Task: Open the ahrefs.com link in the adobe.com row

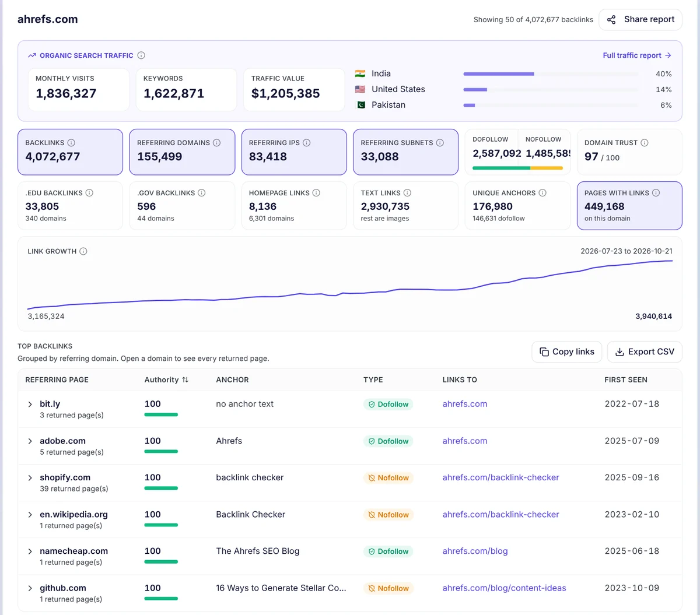Action: tap(465, 441)
